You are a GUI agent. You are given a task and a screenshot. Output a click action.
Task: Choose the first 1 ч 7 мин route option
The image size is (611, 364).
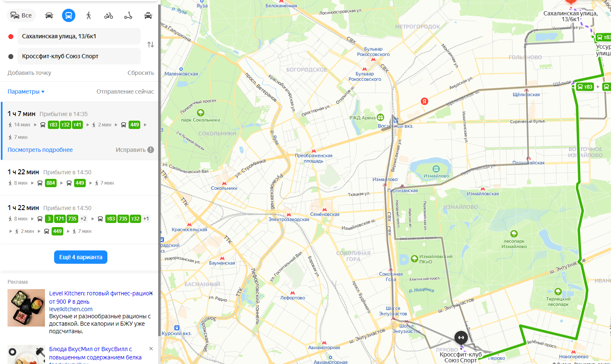[x=80, y=131]
